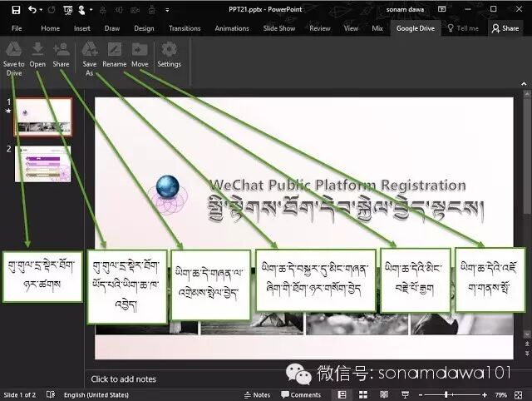Open a file from Google Drive
The width and height of the screenshot is (532, 401).
tap(37, 55)
